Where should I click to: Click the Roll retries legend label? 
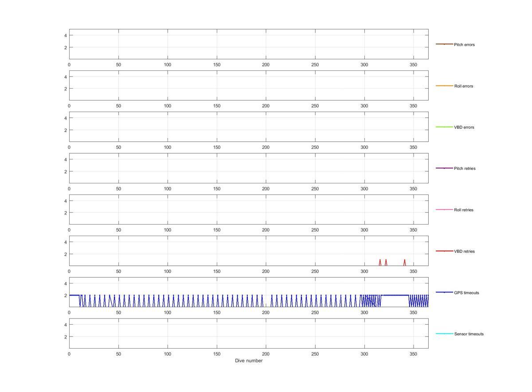(464, 210)
